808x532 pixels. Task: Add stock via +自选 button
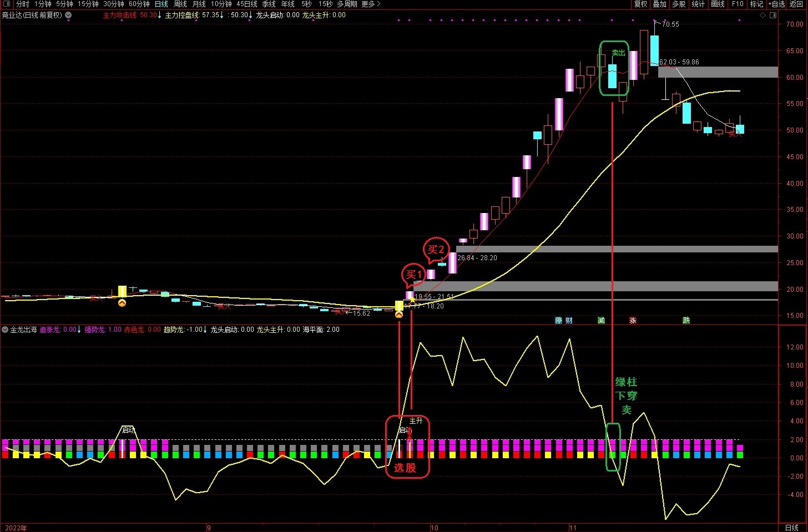point(777,4)
